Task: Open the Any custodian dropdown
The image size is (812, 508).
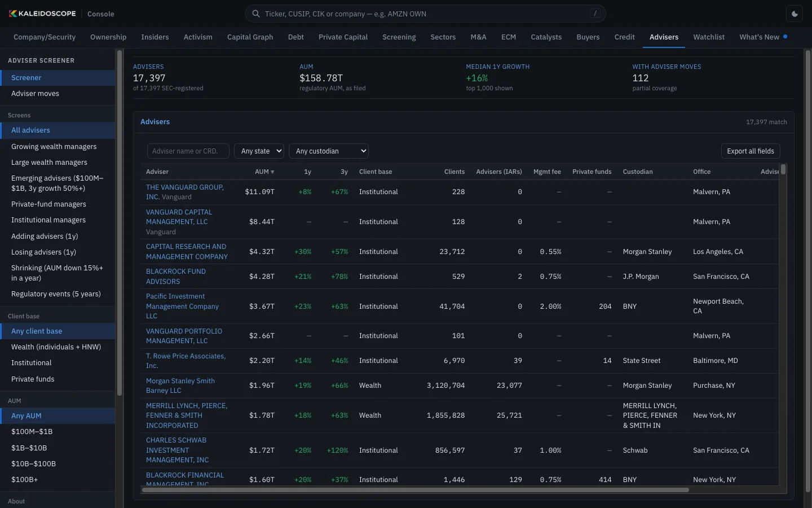Action: pos(329,151)
